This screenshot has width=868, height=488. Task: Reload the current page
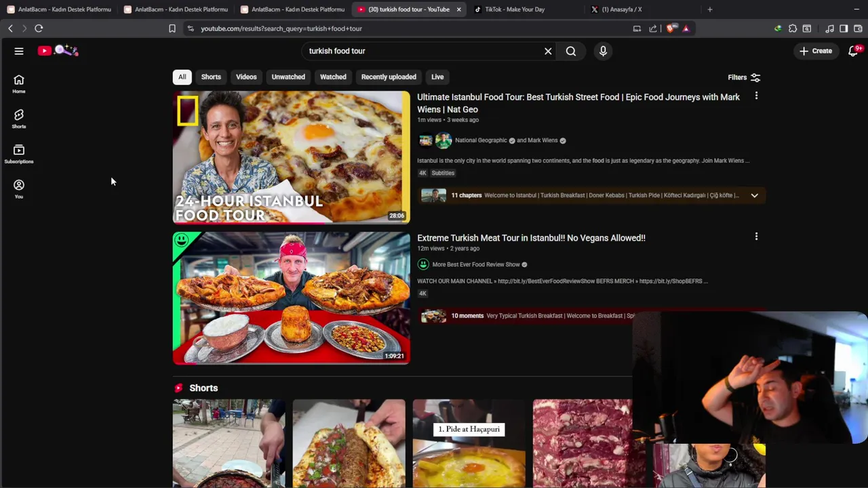(x=39, y=28)
